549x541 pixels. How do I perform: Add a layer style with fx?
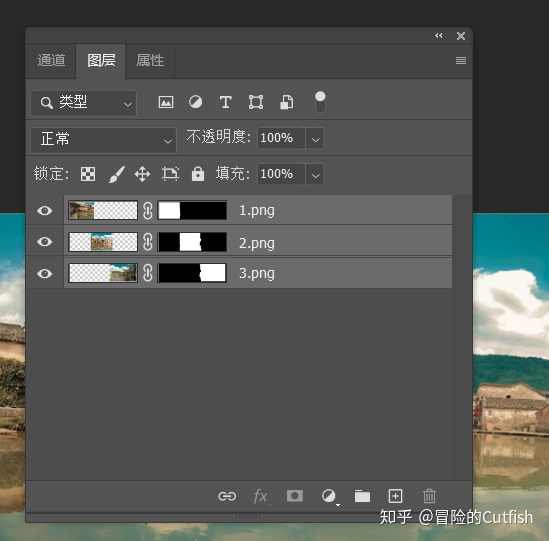(261, 497)
